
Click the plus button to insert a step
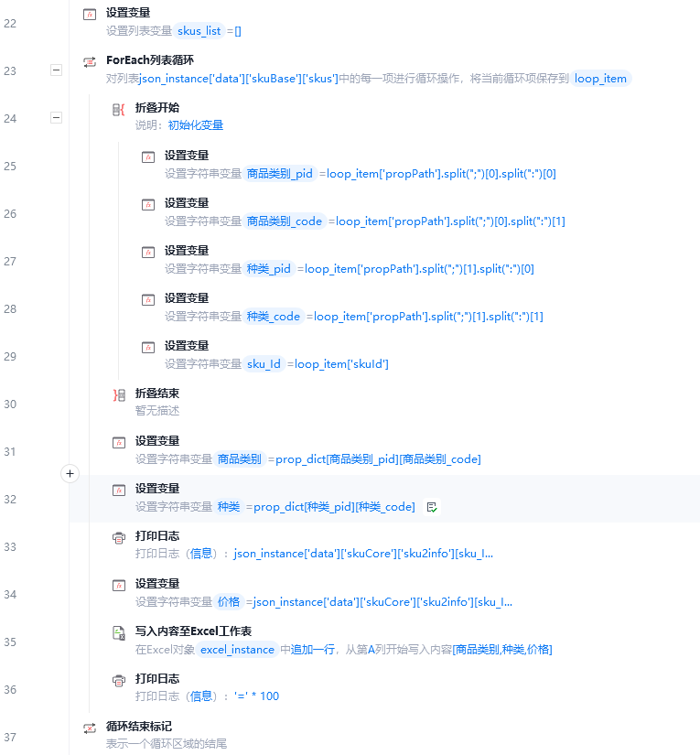(70, 474)
